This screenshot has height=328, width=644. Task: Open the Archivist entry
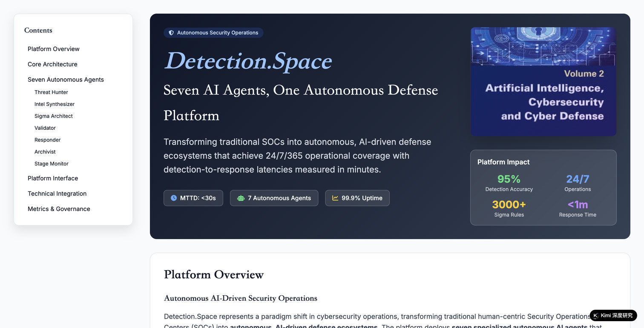click(x=45, y=152)
